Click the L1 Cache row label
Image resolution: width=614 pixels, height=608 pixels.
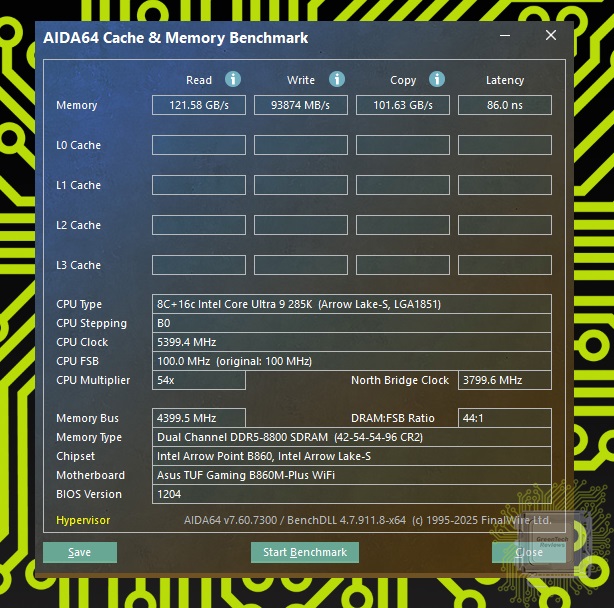[x=78, y=185]
